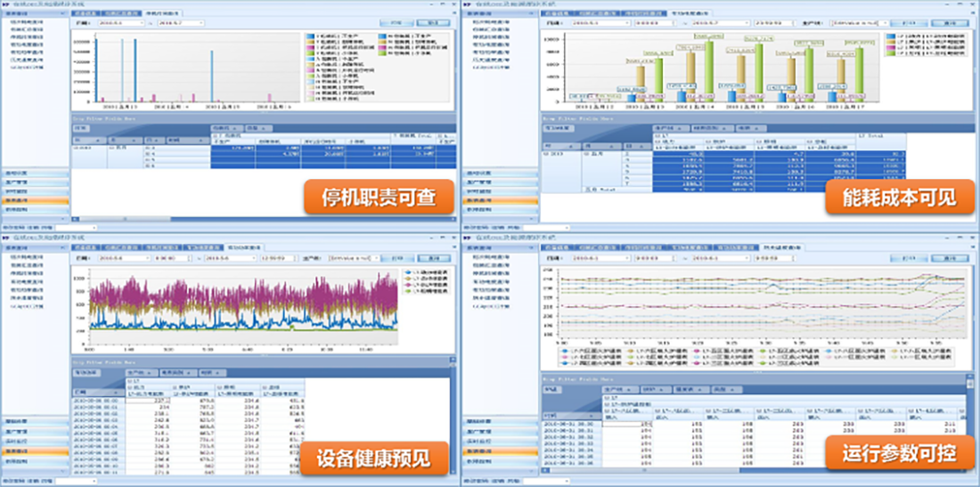Viewport: 980px width, 487px height.
Task: Switch to the first tab in the 能耗成本可见 window
Action: [x=555, y=13]
